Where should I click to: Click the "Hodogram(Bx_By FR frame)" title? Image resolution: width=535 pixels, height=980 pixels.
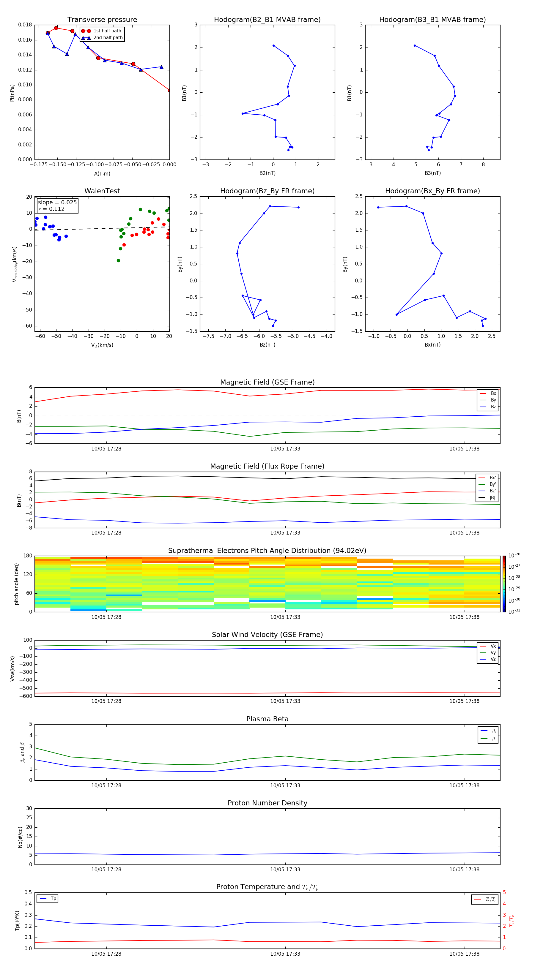pos(432,191)
